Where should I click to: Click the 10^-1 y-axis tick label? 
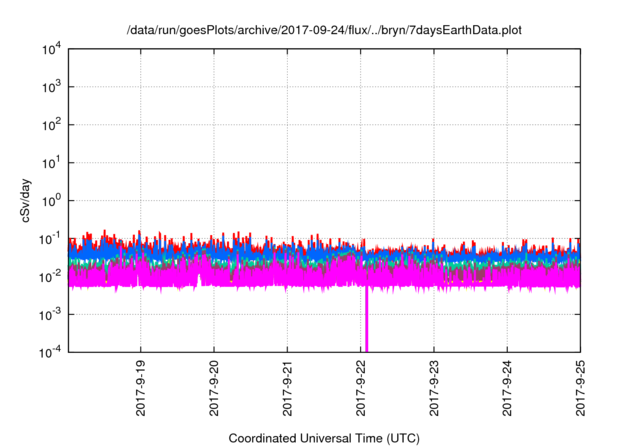click(x=51, y=239)
